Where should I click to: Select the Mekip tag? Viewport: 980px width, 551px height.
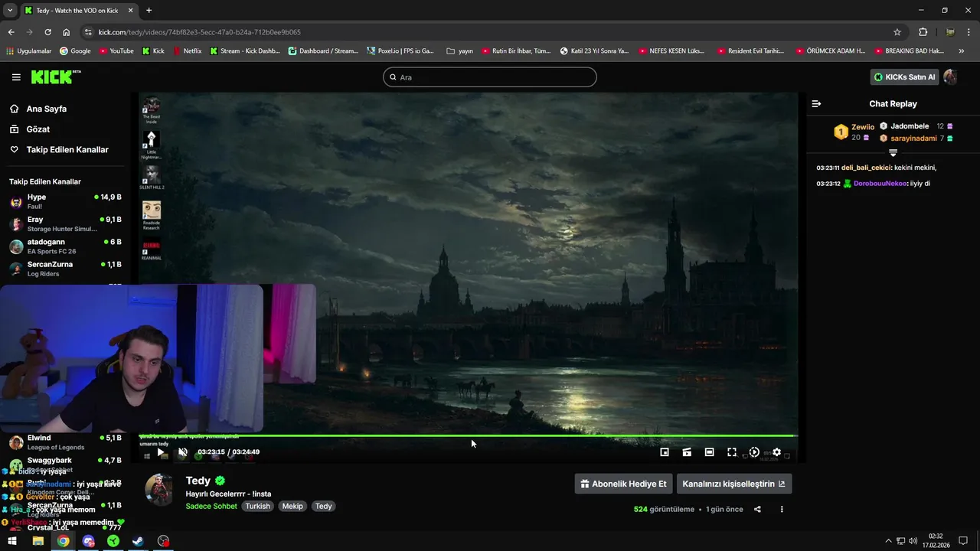292,507
